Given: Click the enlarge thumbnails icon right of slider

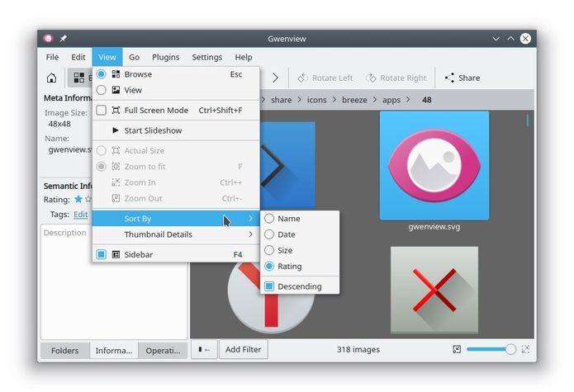Looking at the screenshot, I should [x=525, y=349].
